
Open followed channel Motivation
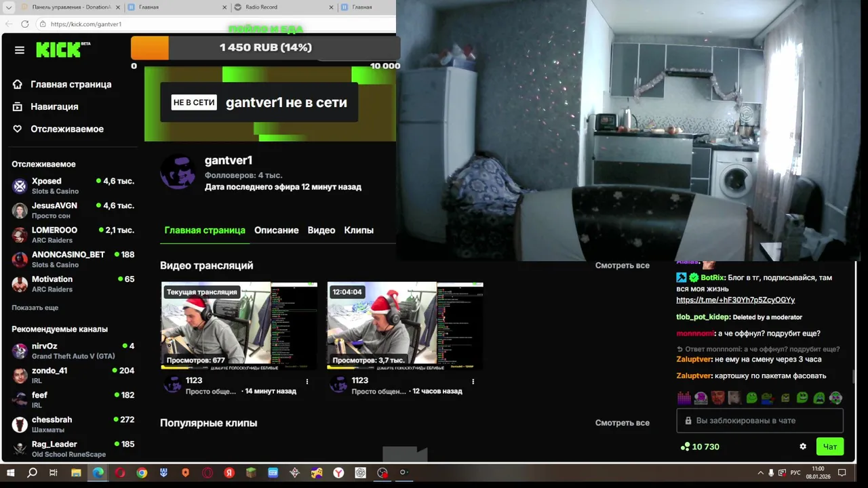coord(73,283)
